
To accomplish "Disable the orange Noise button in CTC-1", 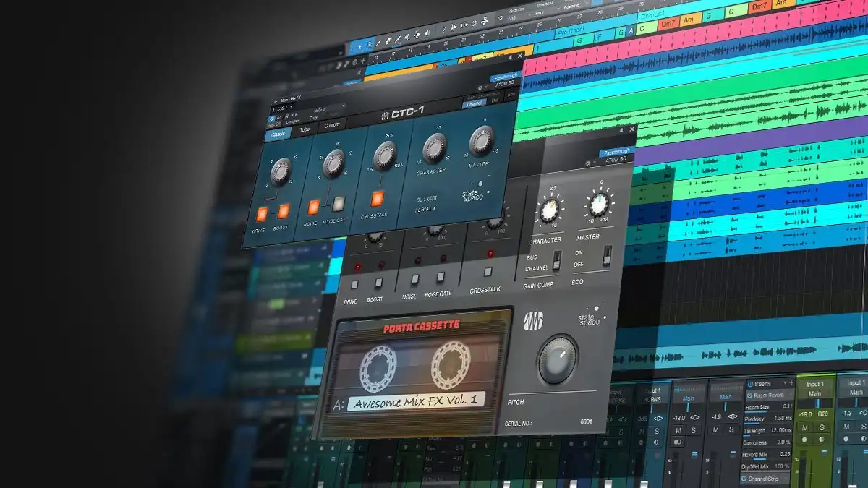I will pos(313,207).
